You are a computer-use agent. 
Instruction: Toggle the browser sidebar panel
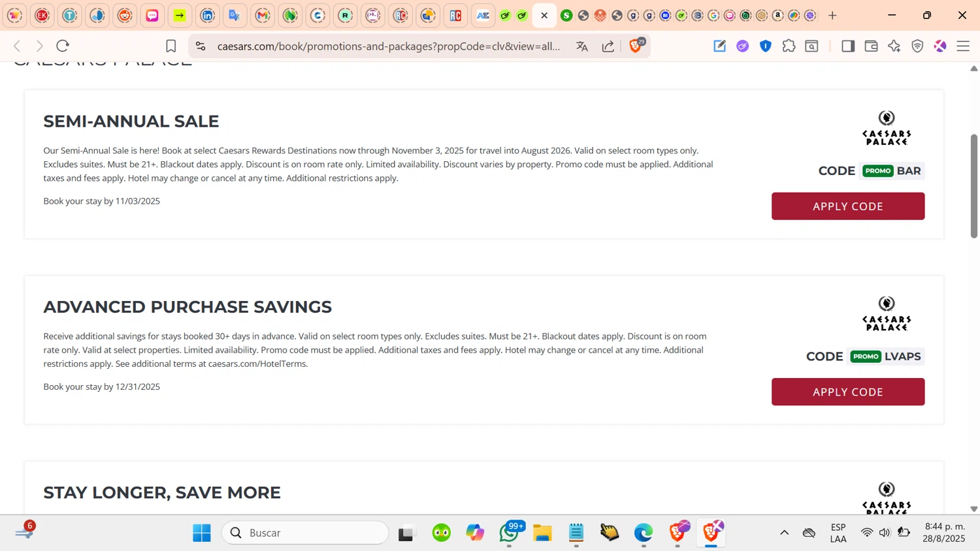point(848,46)
